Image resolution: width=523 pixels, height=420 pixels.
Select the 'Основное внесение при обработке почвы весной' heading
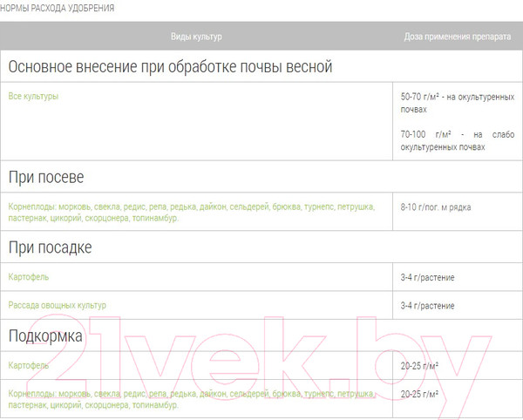pos(170,67)
